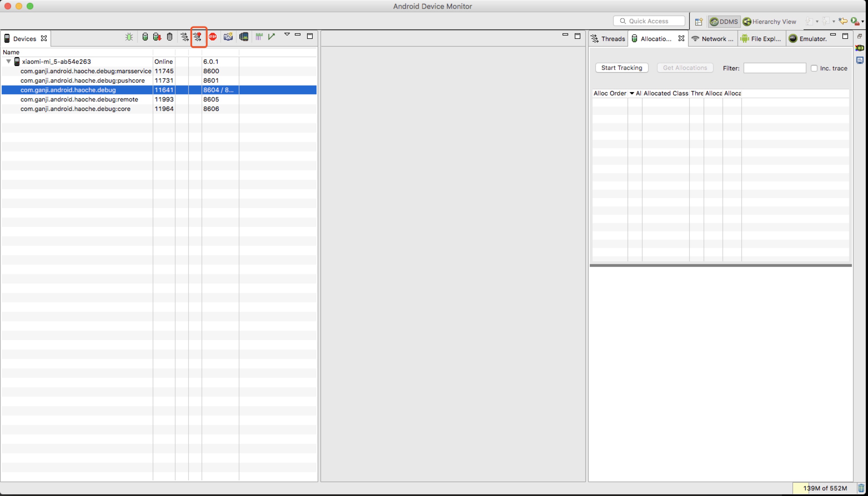Click the Start OpenGL Trace green arrow icon
This screenshot has height=496, width=868.
[271, 37]
